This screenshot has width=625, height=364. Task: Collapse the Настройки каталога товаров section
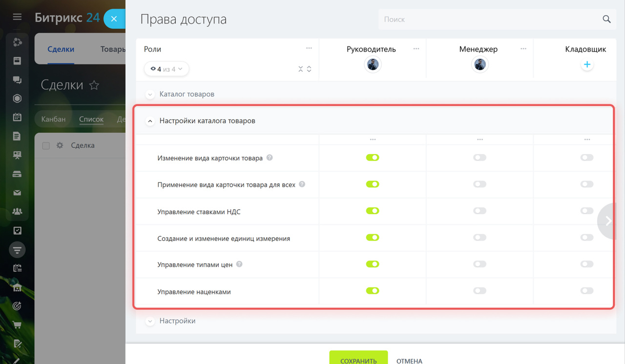[x=150, y=121]
